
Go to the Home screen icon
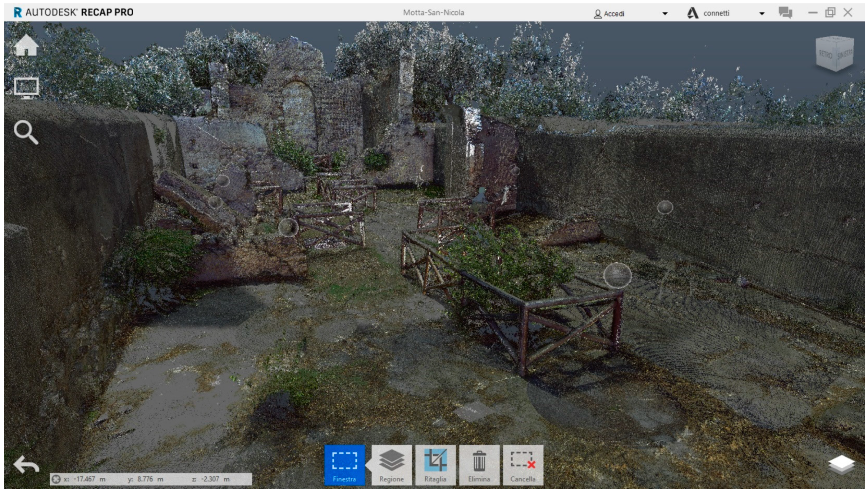point(26,45)
